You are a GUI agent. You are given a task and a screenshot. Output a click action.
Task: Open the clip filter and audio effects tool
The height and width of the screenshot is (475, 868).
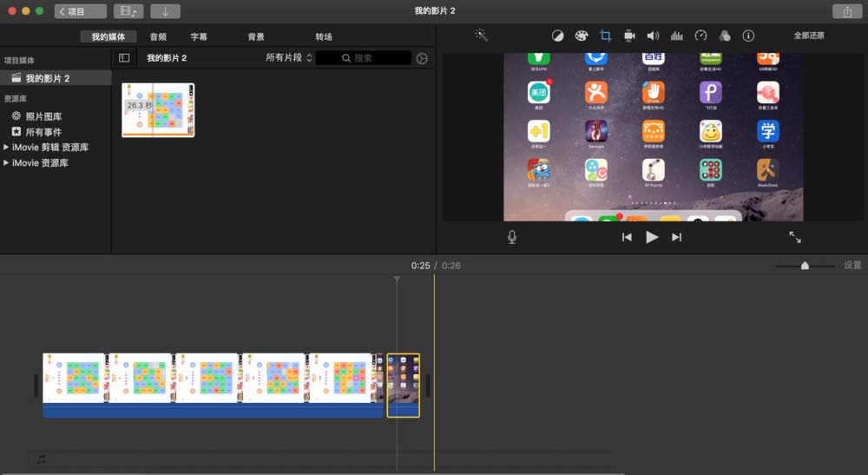[725, 36]
